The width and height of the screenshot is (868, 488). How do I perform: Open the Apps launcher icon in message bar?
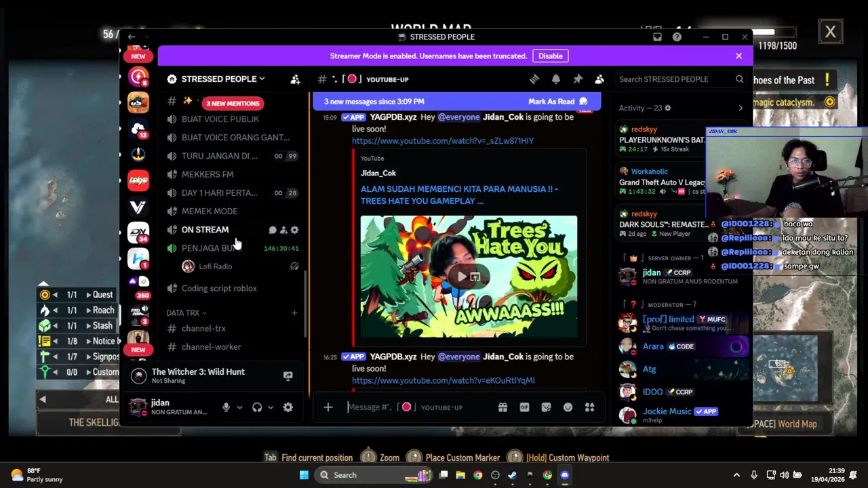(589, 407)
